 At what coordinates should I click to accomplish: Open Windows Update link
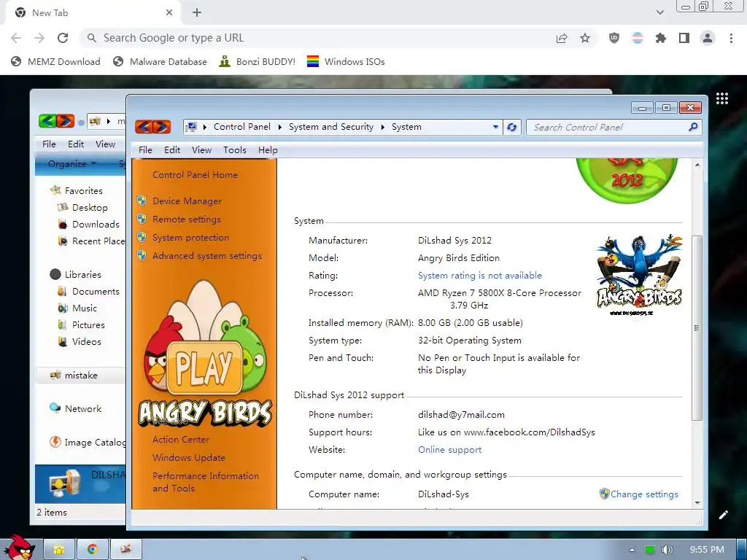(189, 458)
